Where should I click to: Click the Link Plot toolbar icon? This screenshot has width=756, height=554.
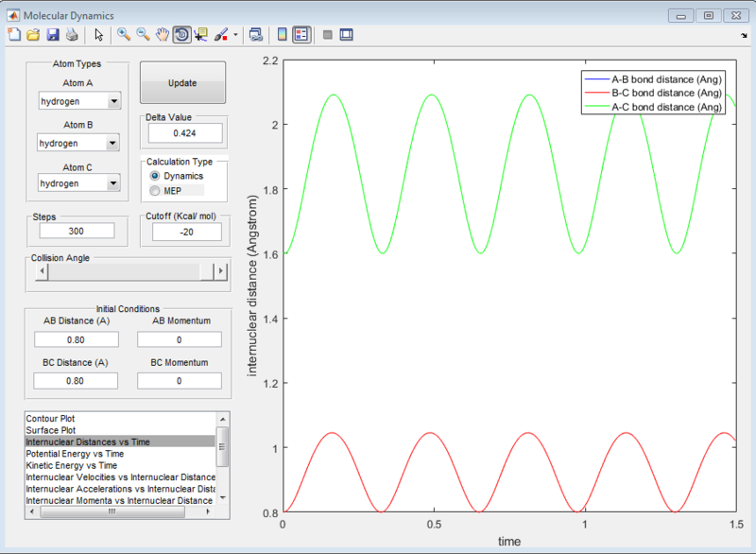click(255, 34)
